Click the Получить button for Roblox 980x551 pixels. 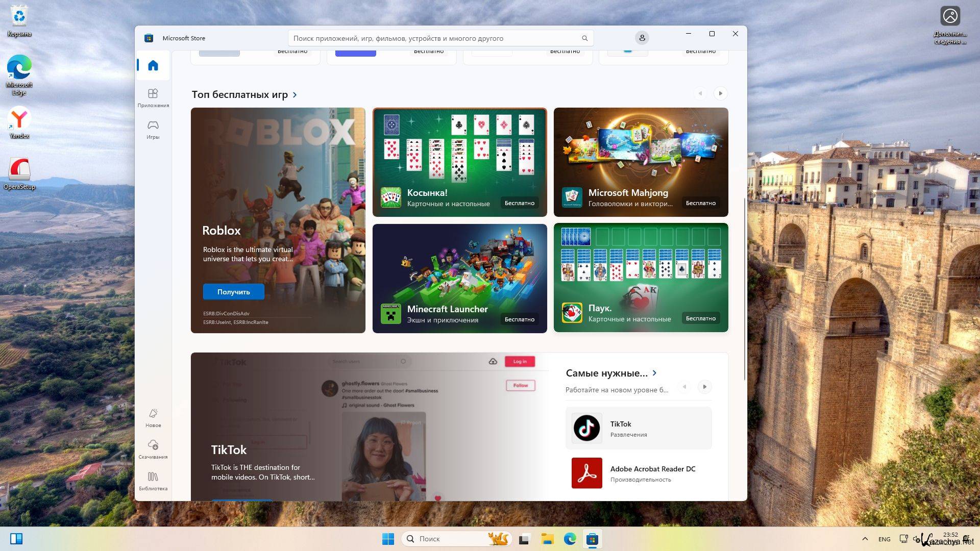point(233,292)
